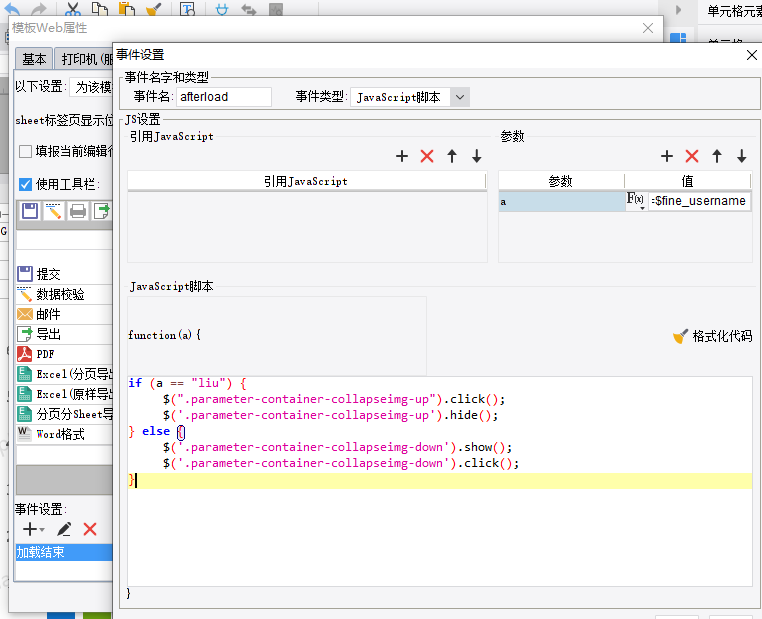Select 数据校验 item in the tool list
This screenshot has width=762, height=619.
(x=64, y=294)
